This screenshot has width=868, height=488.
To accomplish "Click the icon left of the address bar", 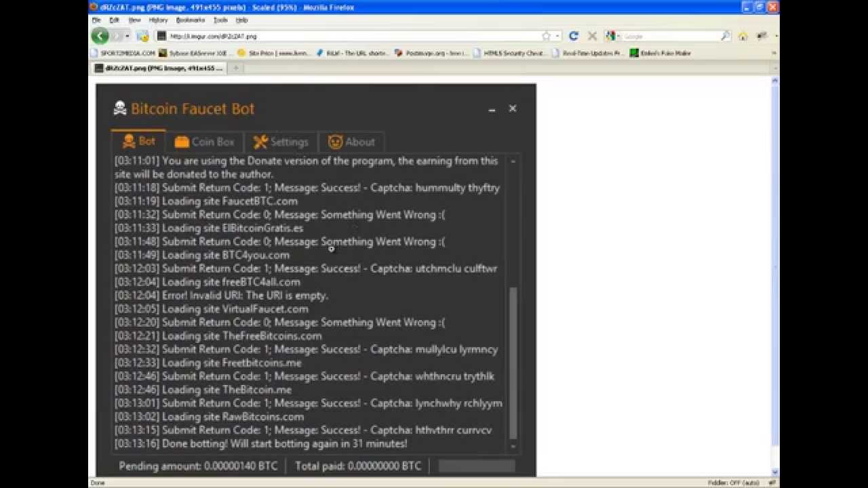I will coord(142,36).
